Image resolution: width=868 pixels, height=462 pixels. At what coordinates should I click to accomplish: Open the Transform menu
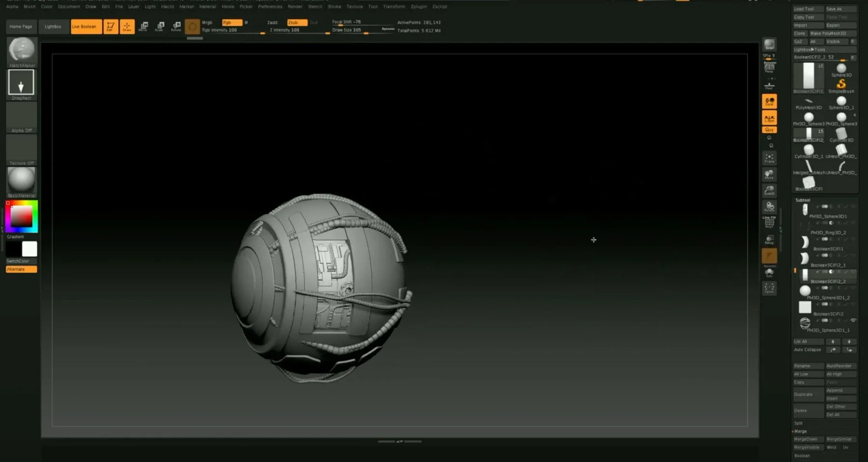[x=394, y=7]
